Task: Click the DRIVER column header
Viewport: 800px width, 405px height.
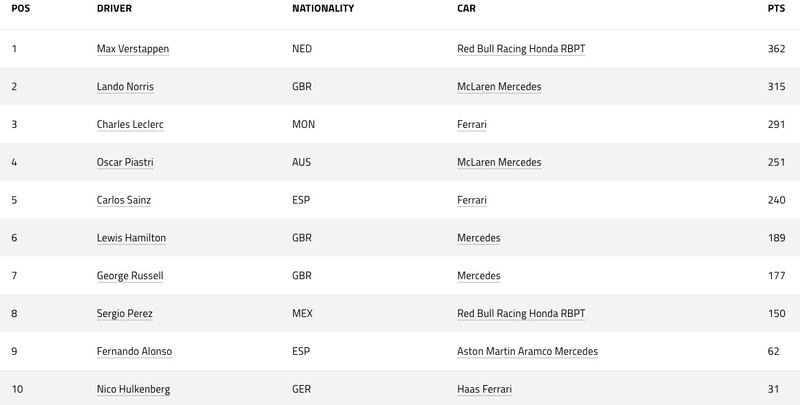Action: (x=114, y=9)
